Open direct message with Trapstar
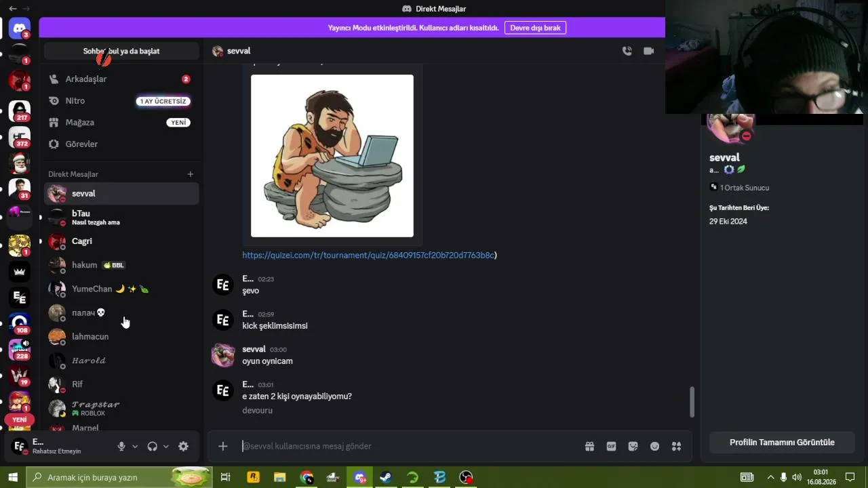 click(121, 408)
